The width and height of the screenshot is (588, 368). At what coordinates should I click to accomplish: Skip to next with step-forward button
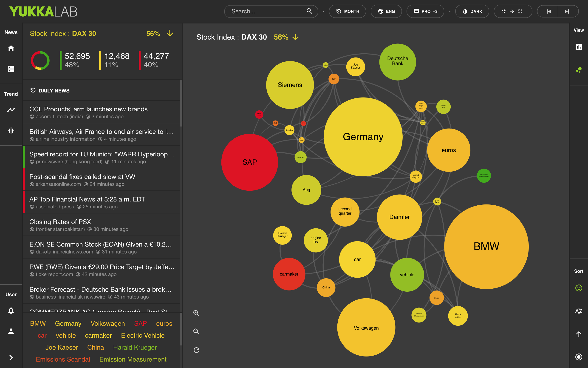pos(567,11)
